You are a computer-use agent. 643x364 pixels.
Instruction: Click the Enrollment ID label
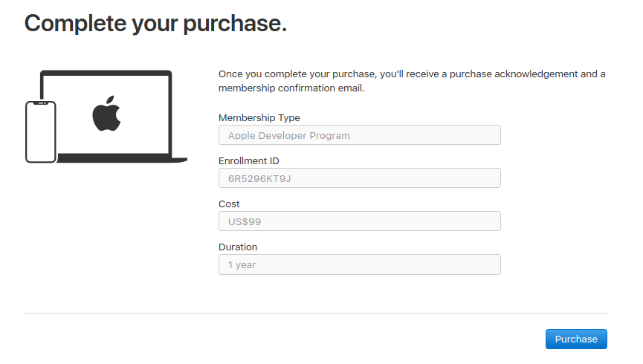tap(249, 160)
